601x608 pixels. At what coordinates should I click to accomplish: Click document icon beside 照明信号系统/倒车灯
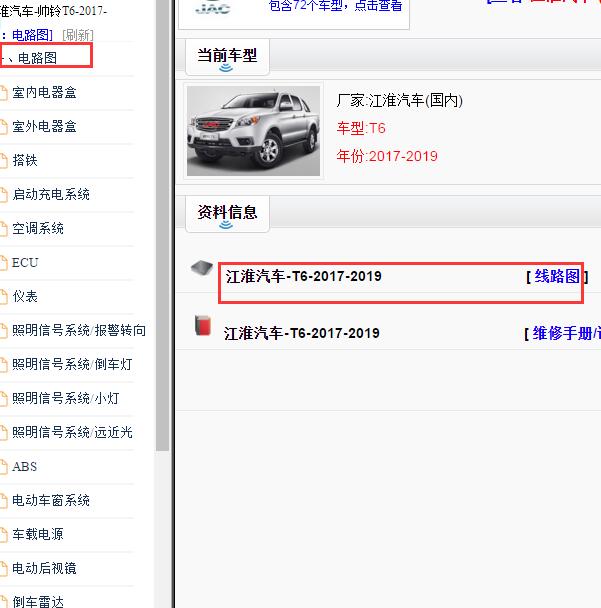point(3,365)
